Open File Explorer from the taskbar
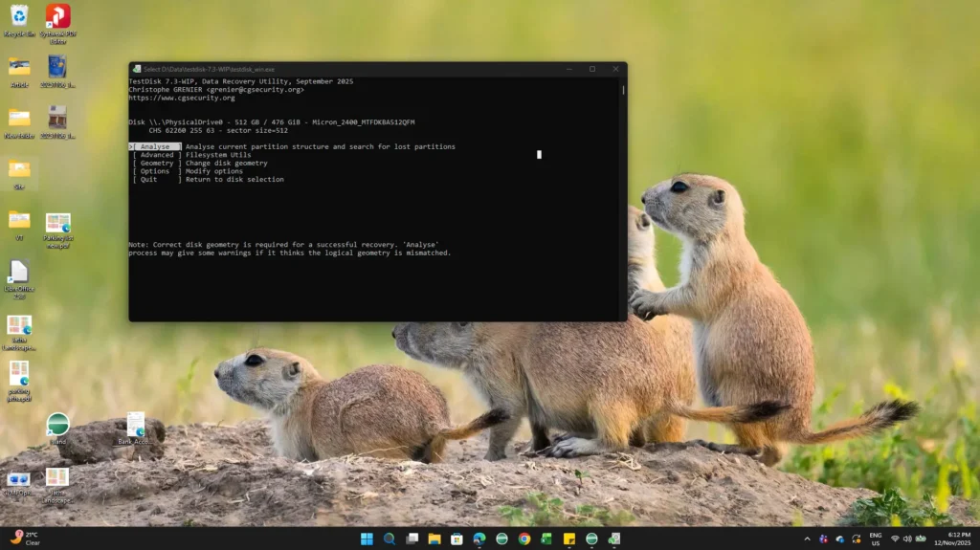This screenshot has height=550, width=980. pyautogui.click(x=434, y=539)
